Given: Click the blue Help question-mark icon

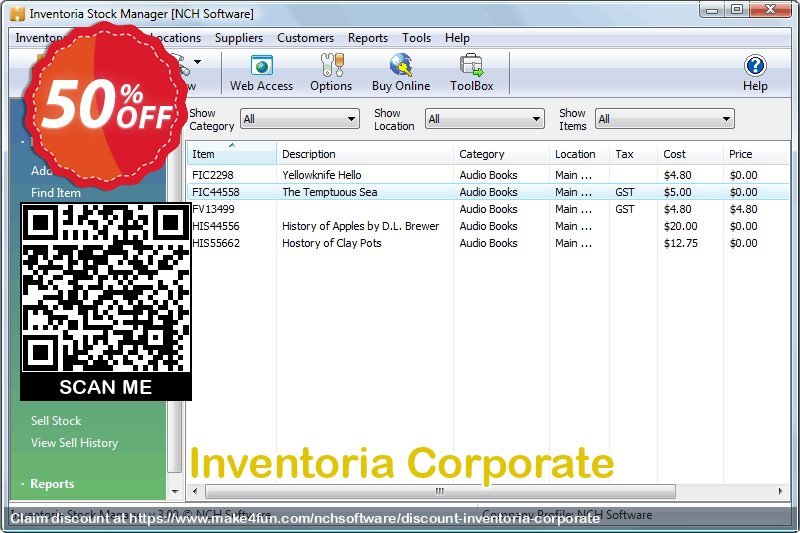Looking at the screenshot, I should coord(755,66).
